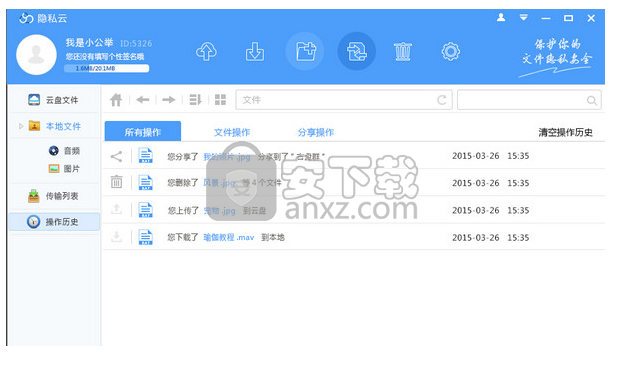629x365 pixels.
Task: Expand the 本地文件 tree arrow
Action: coord(21,126)
